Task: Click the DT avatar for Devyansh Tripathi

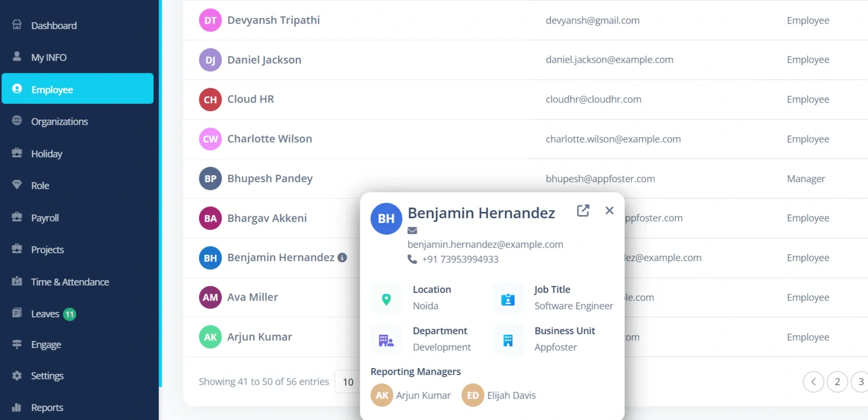Action: [210, 20]
